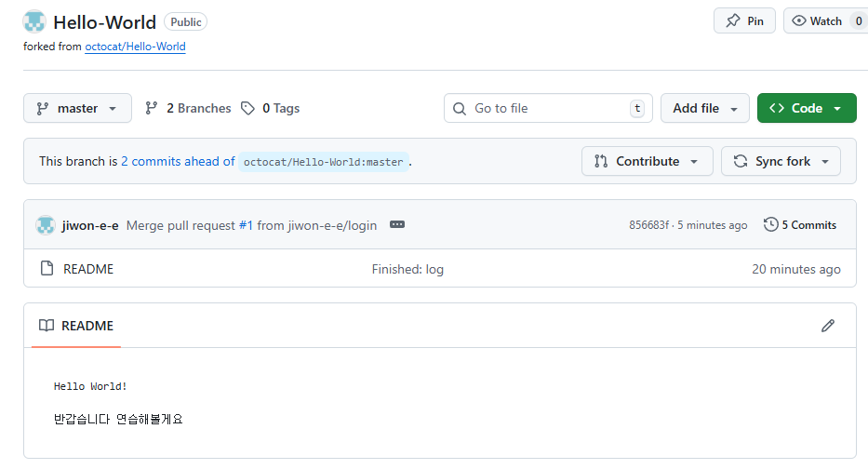Open the 2 commits ahead of link

click(x=179, y=161)
